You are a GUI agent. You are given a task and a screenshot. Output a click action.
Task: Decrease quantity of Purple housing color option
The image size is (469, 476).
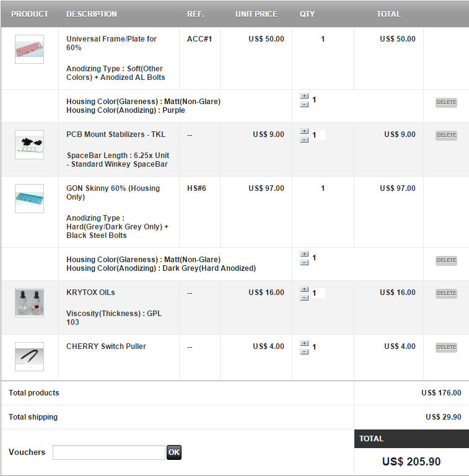tap(304, 104)
